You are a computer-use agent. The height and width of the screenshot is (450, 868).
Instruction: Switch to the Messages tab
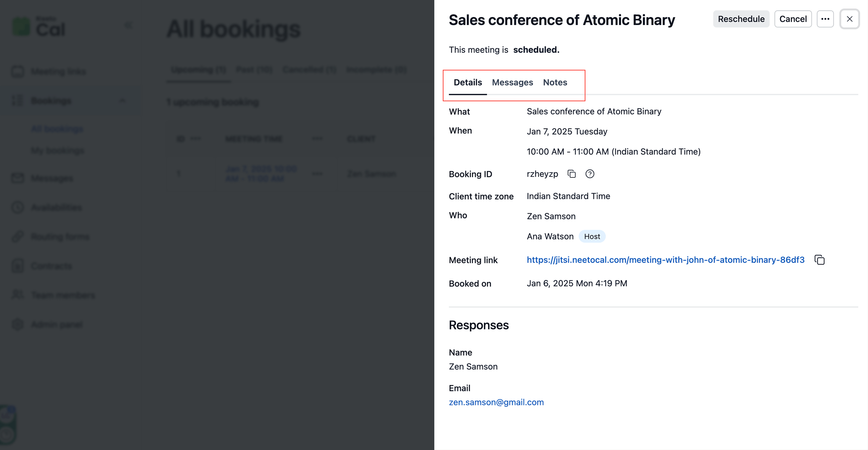pos(512,83)
